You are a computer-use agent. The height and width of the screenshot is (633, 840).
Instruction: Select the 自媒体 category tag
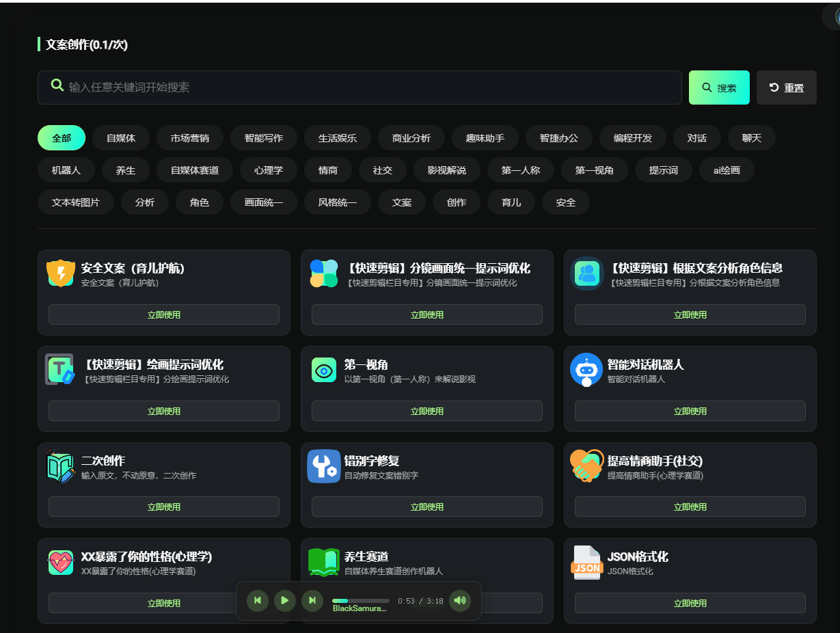(x=121, y=138)
